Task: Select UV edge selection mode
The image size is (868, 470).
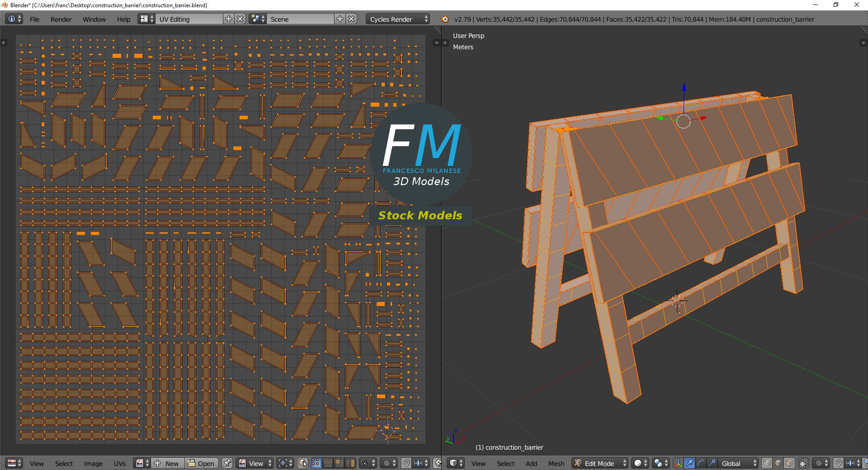Action: pyautogui.click(x=328, y=463)
